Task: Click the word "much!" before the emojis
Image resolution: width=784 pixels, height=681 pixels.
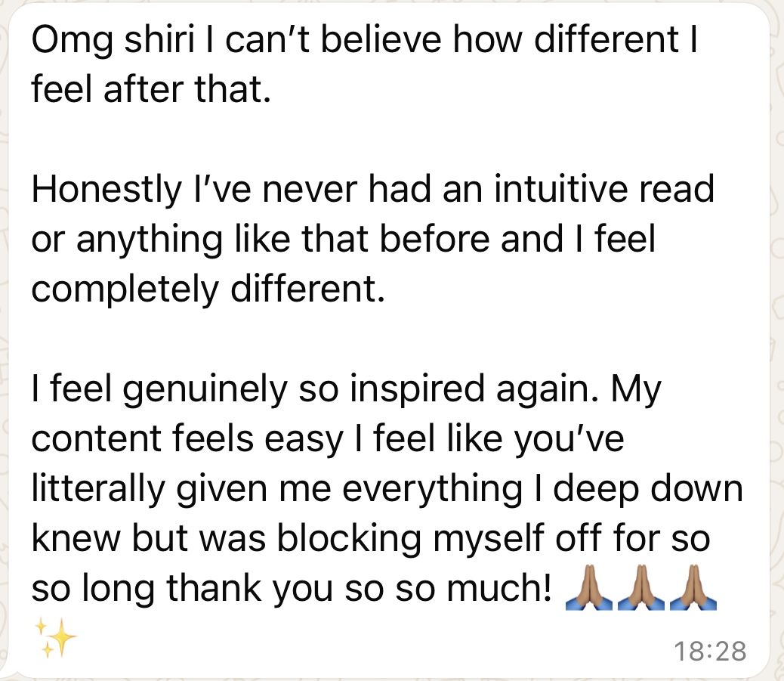Action: tap(505, 588)
